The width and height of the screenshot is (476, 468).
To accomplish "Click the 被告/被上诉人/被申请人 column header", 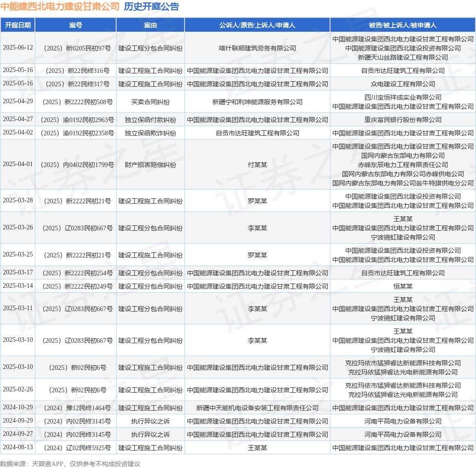I will tap(403, 25).
